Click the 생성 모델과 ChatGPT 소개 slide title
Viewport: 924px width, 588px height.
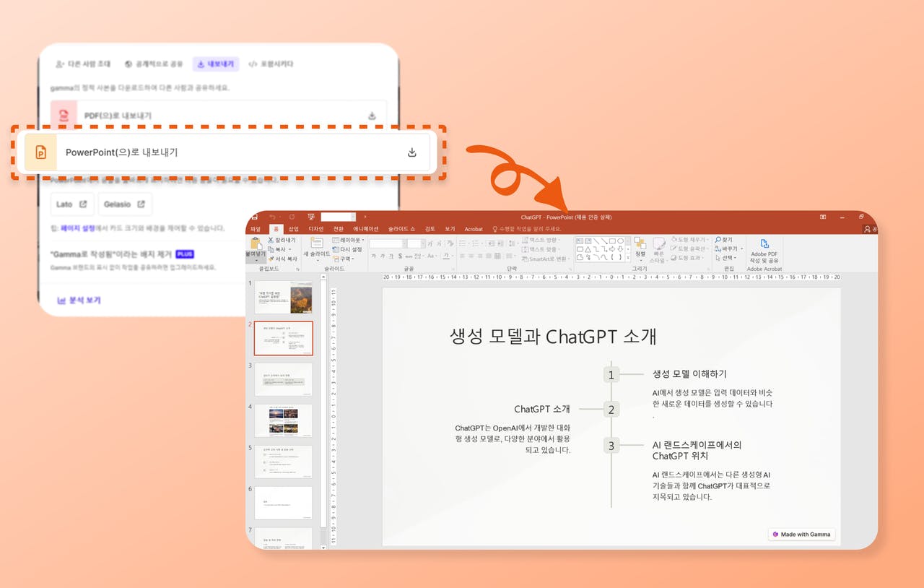[554, 336]
